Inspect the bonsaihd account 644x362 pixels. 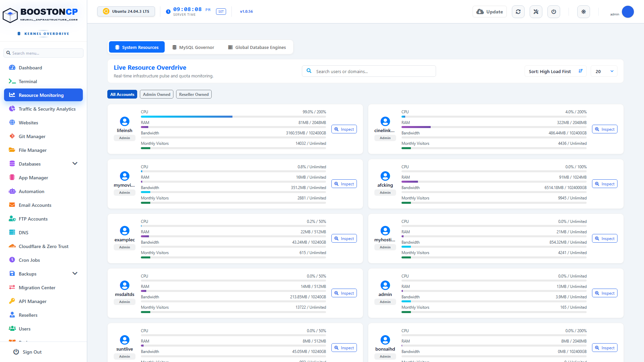[x=605, y=348]
